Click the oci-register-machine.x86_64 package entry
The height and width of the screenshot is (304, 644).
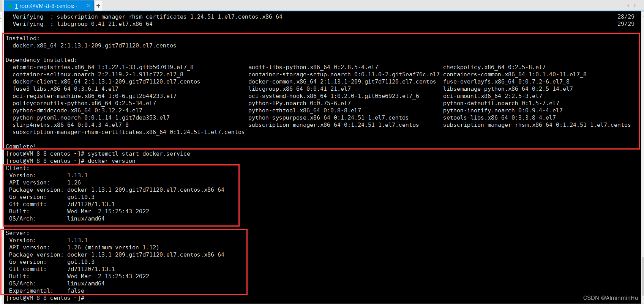95,96
